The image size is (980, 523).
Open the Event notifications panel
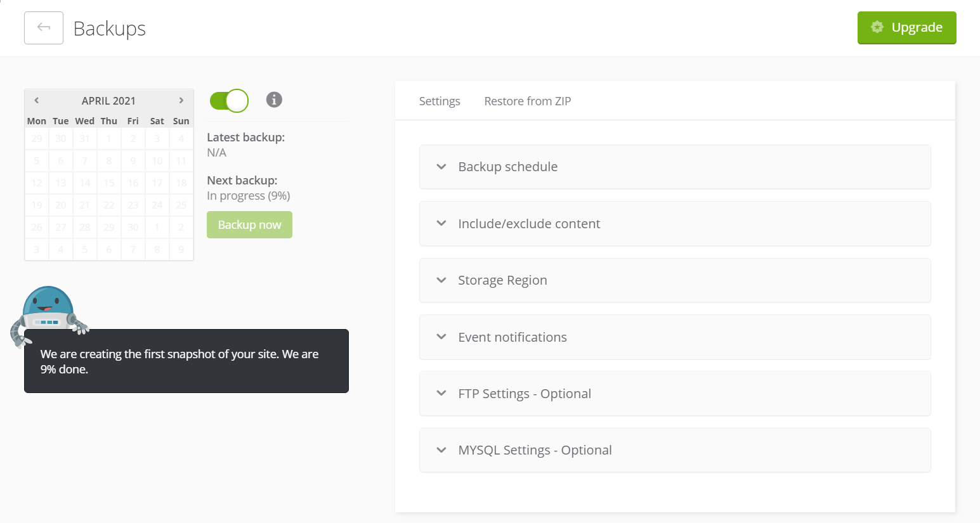pyautogui.click(x=512, y=337)
